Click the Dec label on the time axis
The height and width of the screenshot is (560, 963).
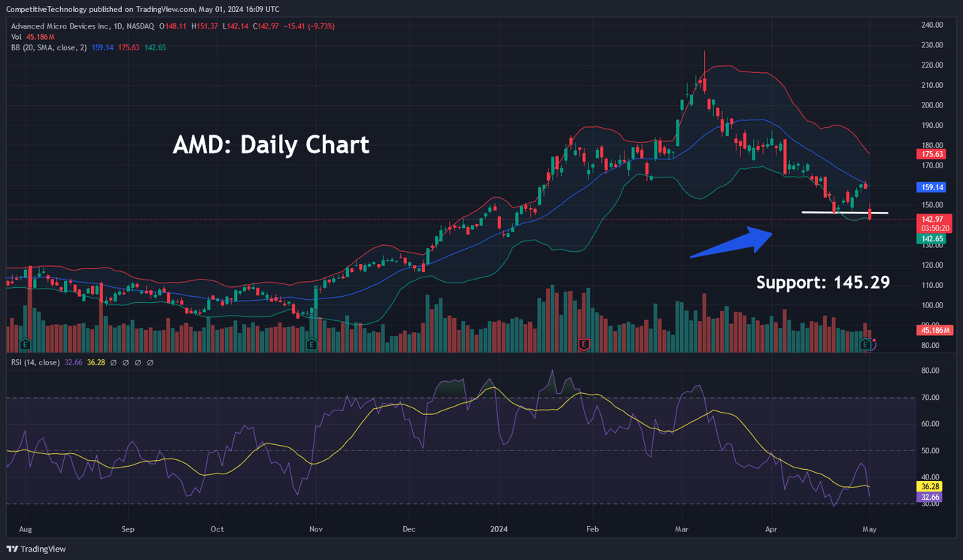(x=410, y=528)
